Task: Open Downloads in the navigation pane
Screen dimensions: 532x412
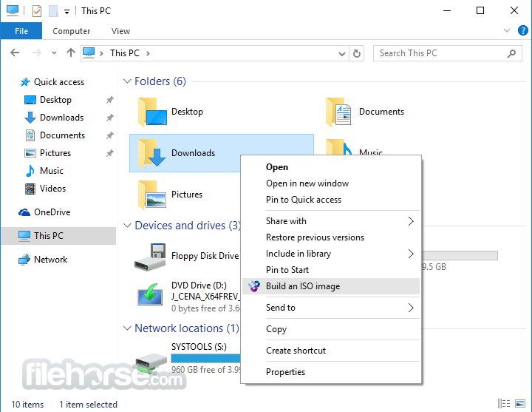Action: (54, 118)
